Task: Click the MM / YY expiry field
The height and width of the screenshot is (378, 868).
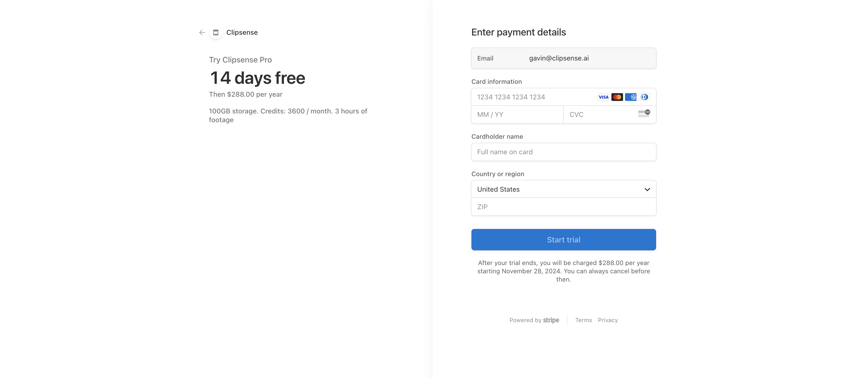Action: tap(517, 115)
